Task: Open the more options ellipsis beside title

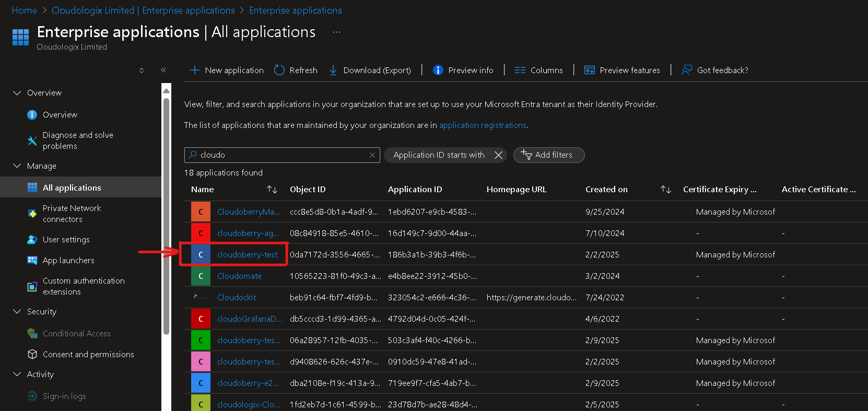Action: coord(337,32)
